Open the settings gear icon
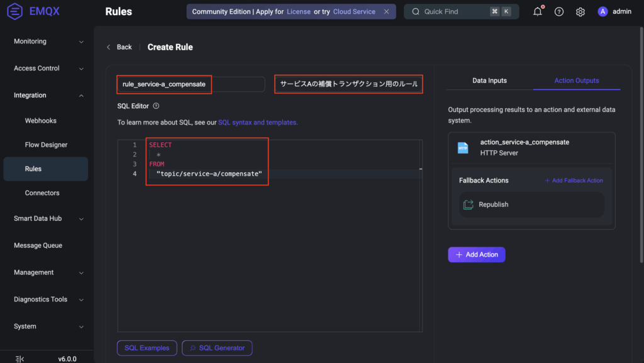 580,12
